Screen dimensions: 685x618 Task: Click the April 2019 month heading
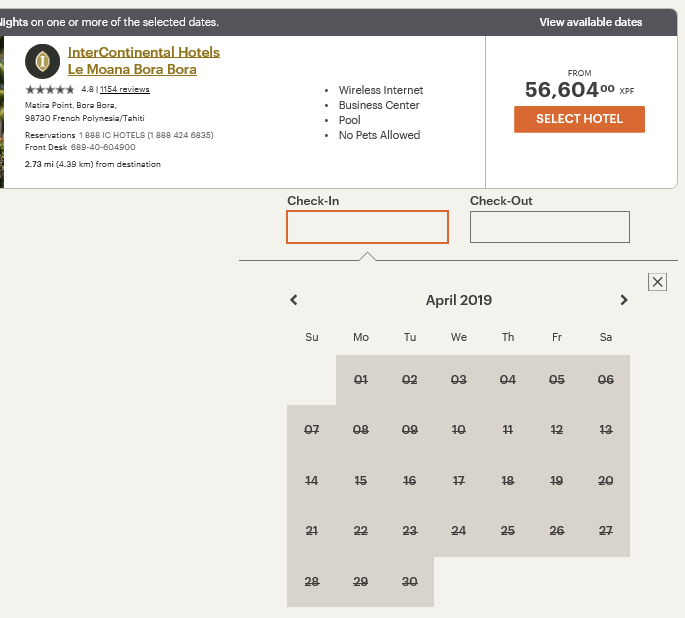459,300
